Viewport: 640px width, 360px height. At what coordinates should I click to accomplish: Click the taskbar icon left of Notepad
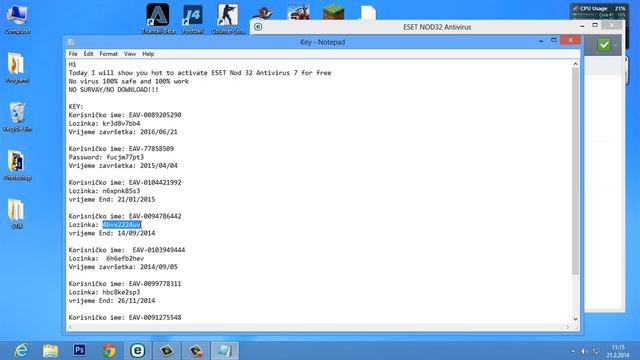[196, 351]
